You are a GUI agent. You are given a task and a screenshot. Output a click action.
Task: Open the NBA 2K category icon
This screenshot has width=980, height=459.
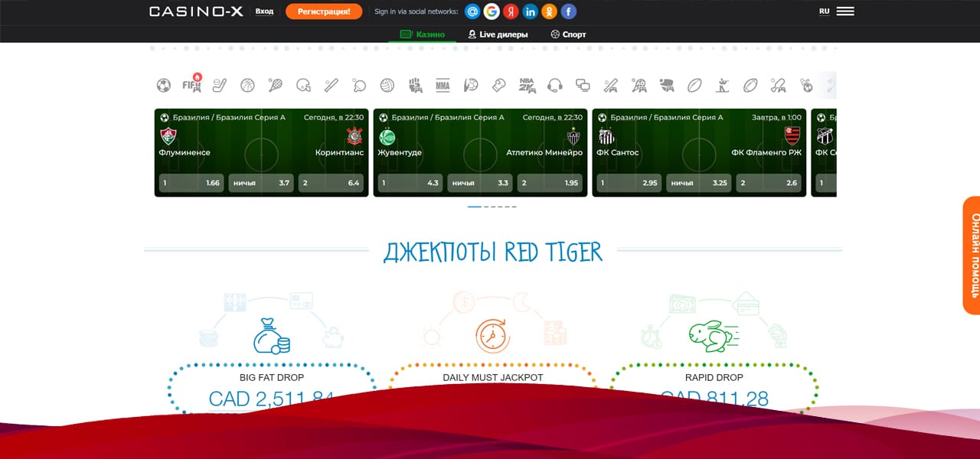527,85
